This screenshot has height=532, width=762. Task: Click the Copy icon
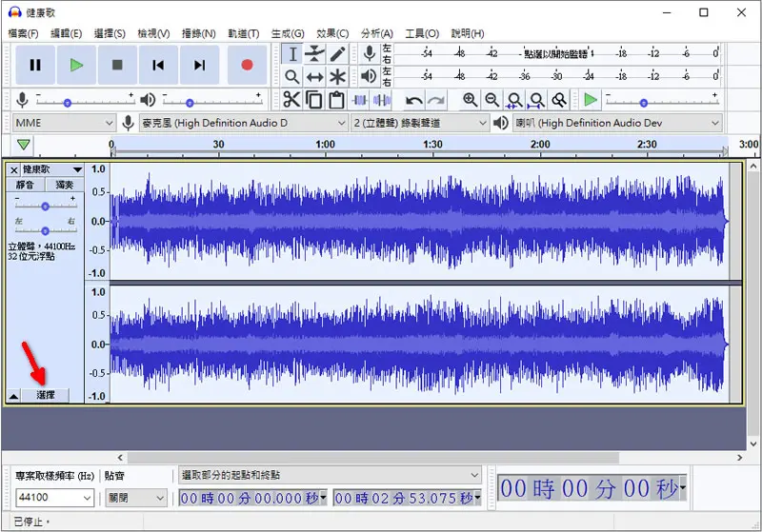click(314, 100)
